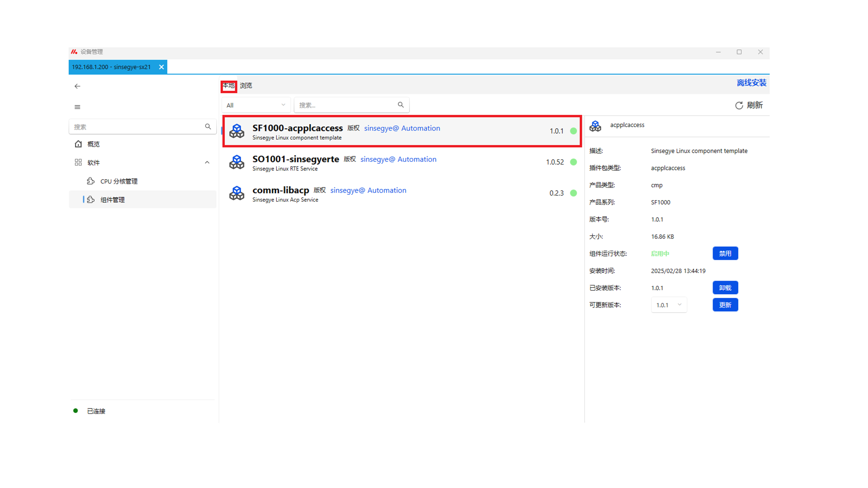Click the sidebar search magnifier icon
The width and height of the screenshot is (868, 488).
tap(208, 127)
